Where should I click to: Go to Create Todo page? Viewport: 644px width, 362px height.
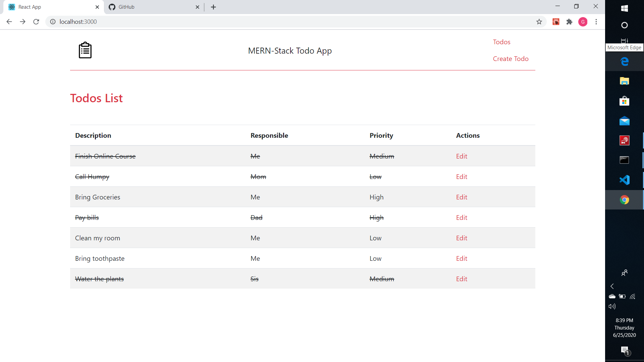pos(511,59)
